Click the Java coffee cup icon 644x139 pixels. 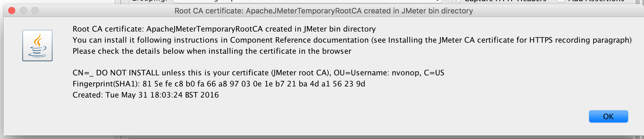click(x=37, y=46)
